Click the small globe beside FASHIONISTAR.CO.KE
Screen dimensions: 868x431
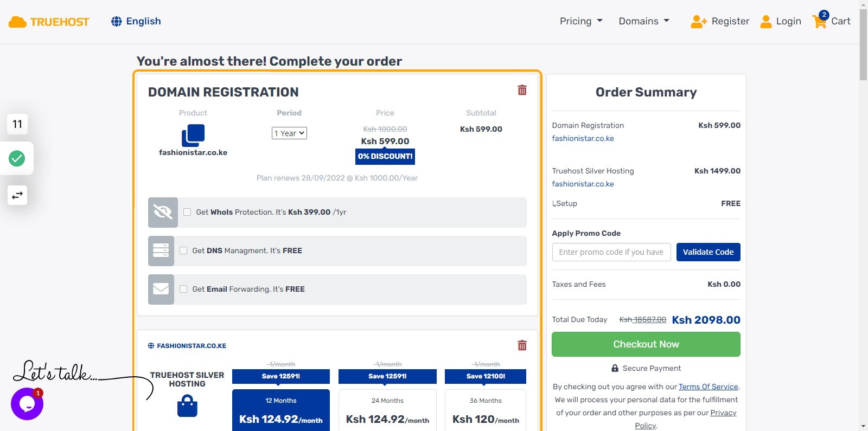point(151,346)
